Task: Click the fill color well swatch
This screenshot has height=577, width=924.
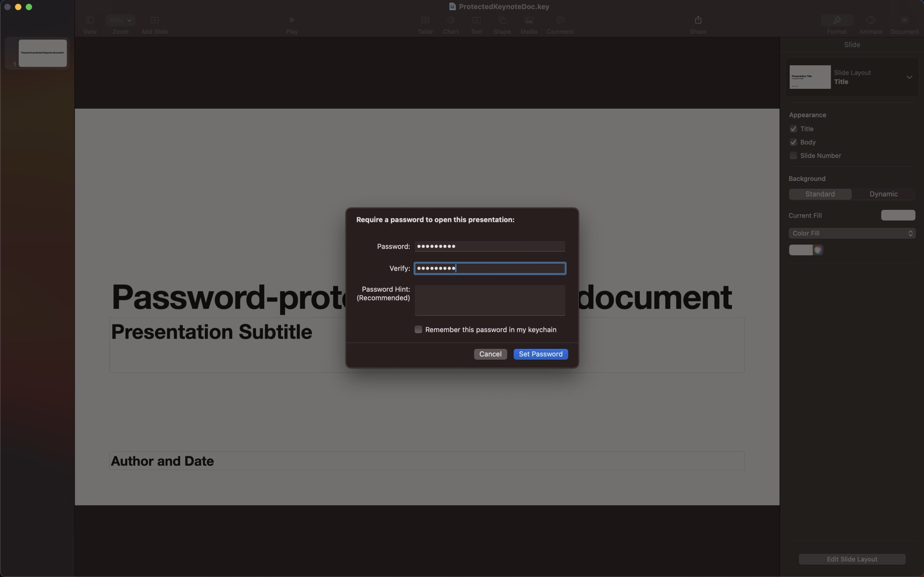Action: click(x=801, y=250)
